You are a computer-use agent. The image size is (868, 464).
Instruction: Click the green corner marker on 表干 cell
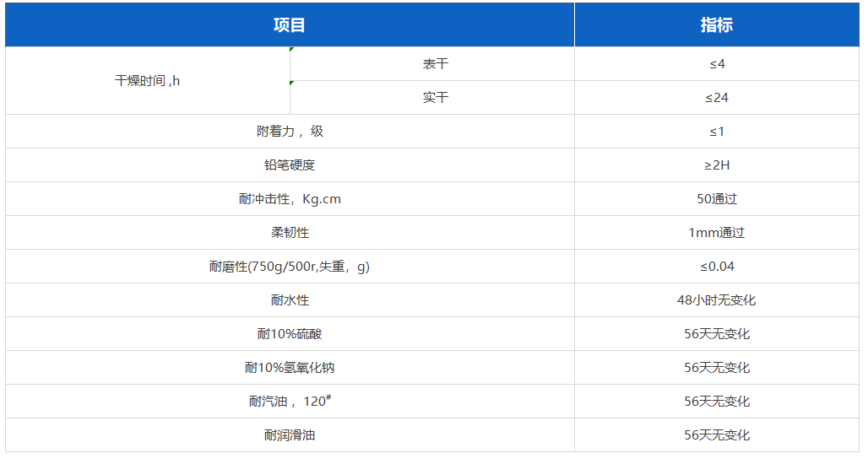tap(292, 50)
